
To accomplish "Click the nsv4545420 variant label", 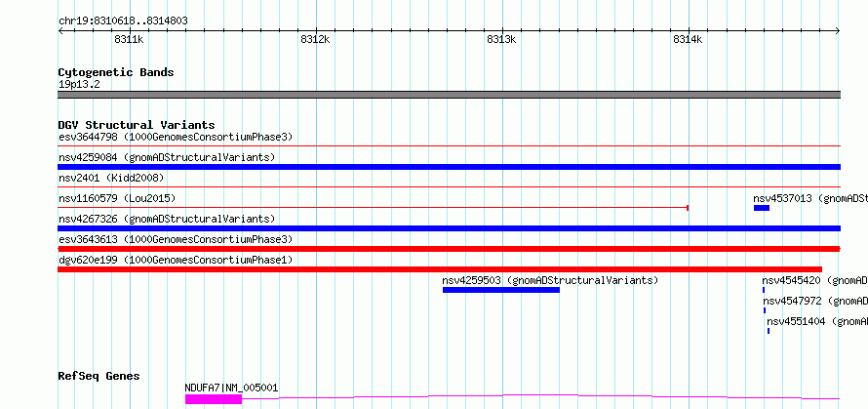I will tap(815, 280).
